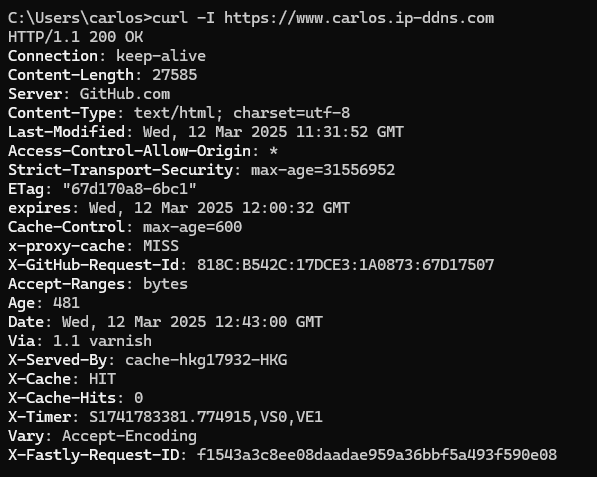Click the curl -I command text
This screenshot has width=597, height=477.
click(184, 18)
